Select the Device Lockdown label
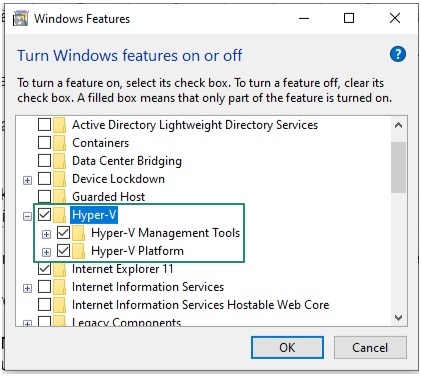Image resolution: width=421 pixels, height=376 pixels. pyautogui.click(x=118, y=179)
